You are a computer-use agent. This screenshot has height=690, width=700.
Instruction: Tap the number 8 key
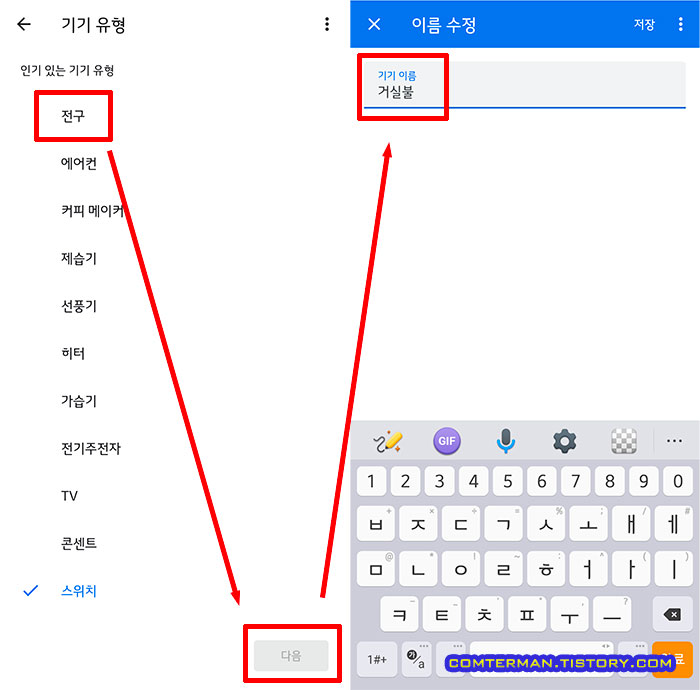pyautogui.click(x=610, y=481)
